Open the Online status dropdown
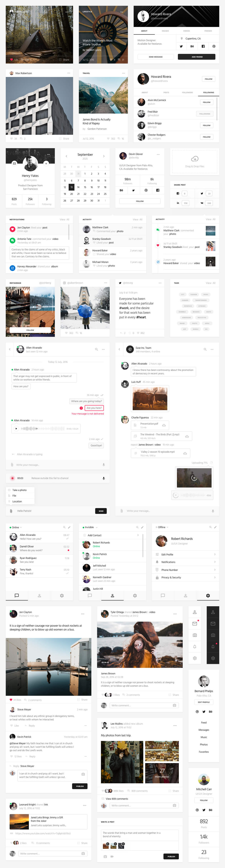 pyautogui.click(x=17, y=527)
